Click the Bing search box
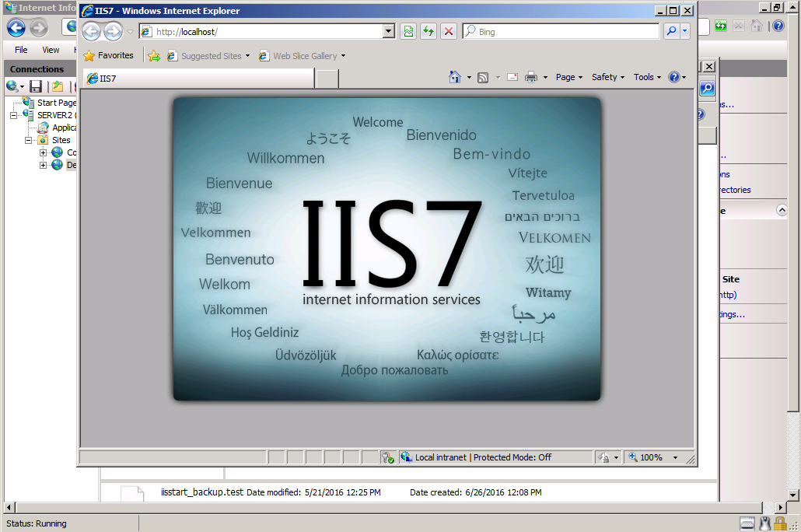 pyautogui.click(x=561, y=32)
